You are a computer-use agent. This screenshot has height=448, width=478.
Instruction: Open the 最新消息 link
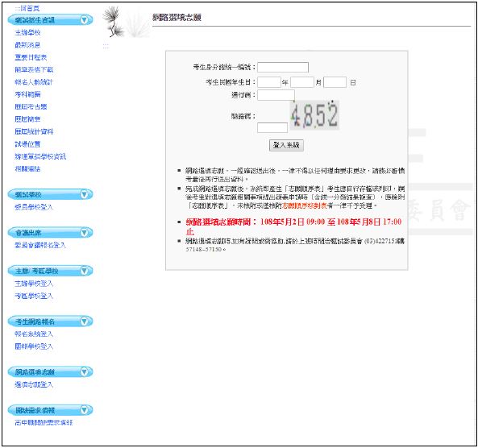(27, 45)
